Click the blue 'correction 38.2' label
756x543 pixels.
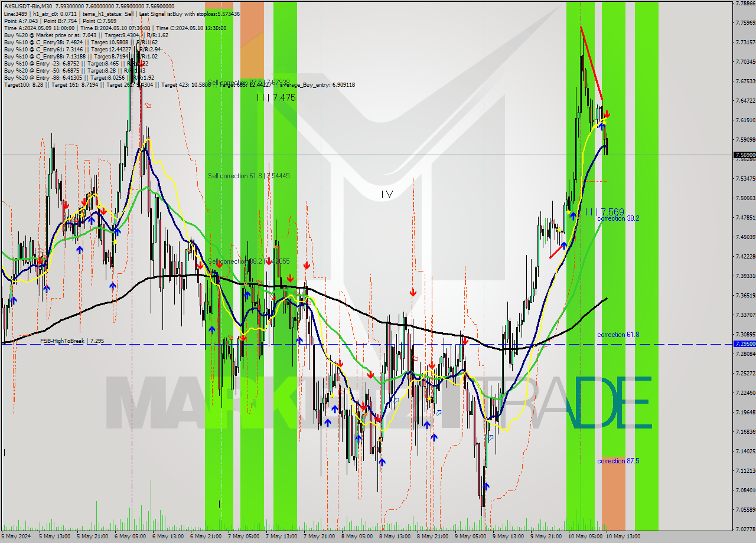618,218
